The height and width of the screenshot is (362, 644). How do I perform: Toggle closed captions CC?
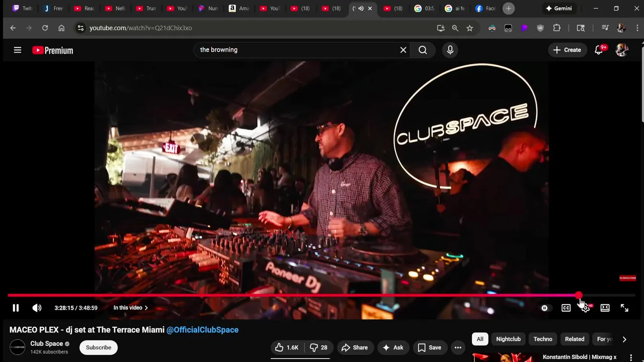[x=566, y=308]
